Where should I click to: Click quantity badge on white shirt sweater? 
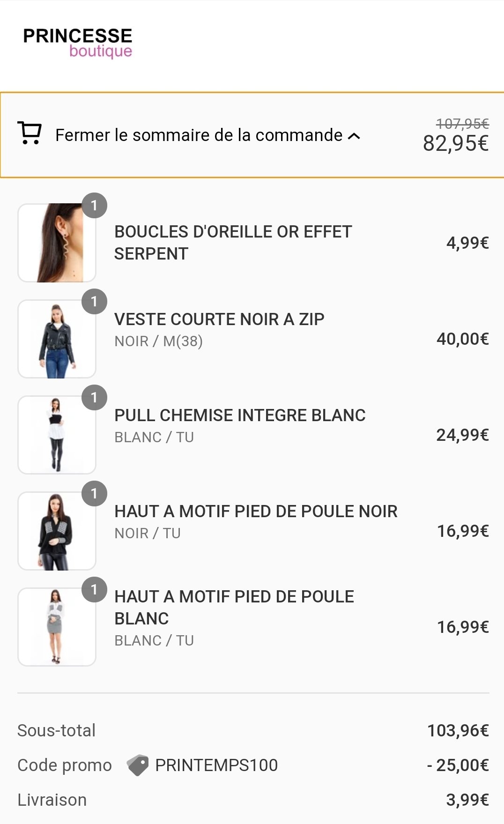[x=94, y=398]
